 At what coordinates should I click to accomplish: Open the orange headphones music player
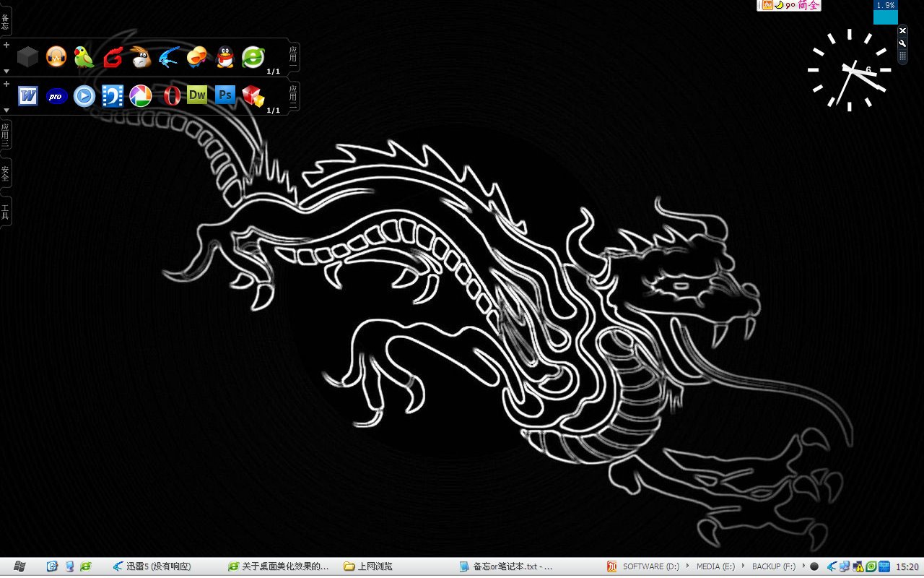coord(56,57)
